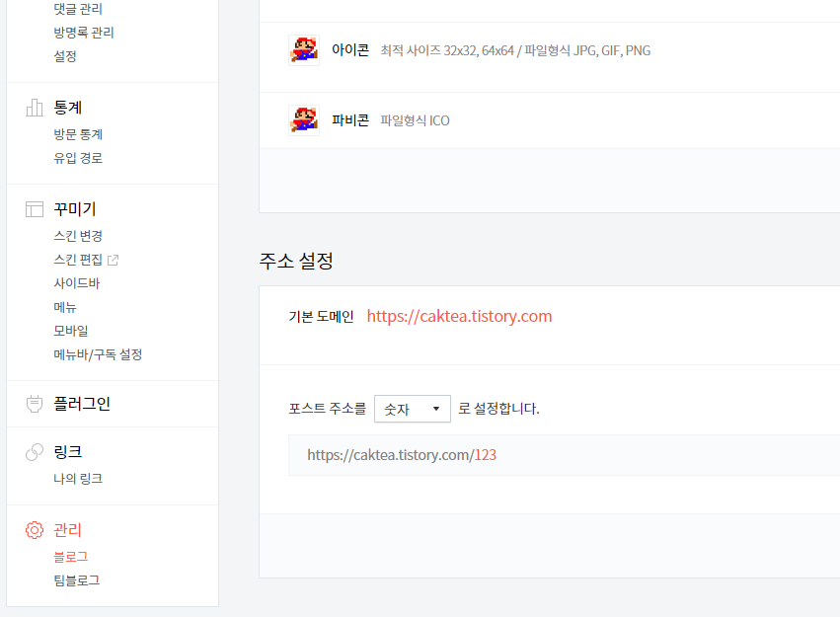This screenshot has width=840, height=617.
Task: Click the 주소 설정 heading
Action: point(296,262)
